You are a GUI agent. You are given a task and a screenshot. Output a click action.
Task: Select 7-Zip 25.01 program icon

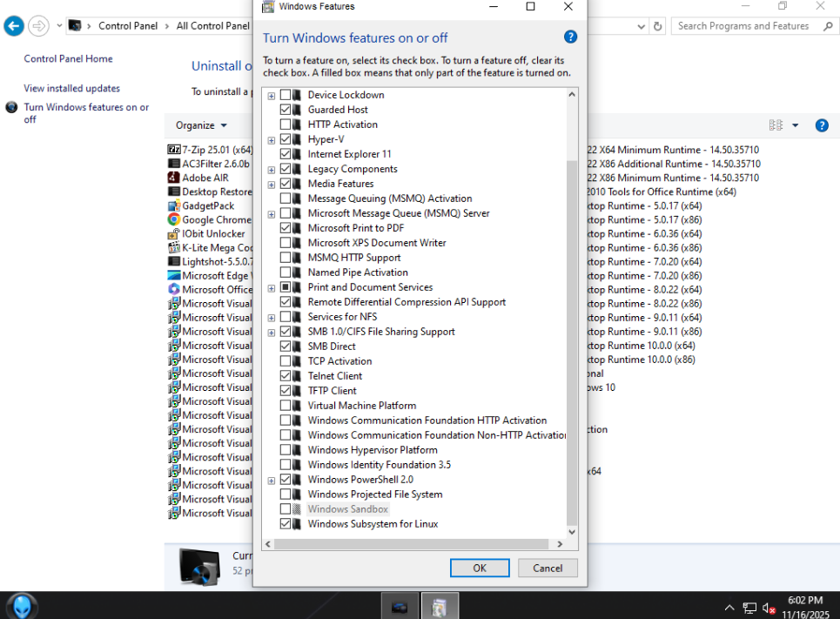(x=173, y=150)
